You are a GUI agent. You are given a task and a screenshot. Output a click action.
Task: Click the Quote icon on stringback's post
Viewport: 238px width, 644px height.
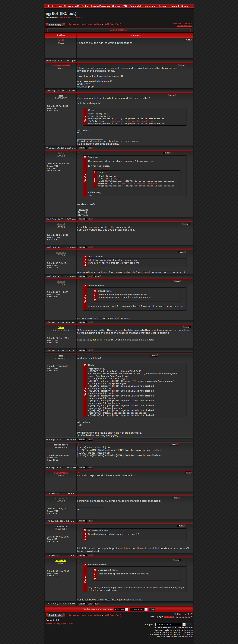pyautogui.click(x=176, y=498)
